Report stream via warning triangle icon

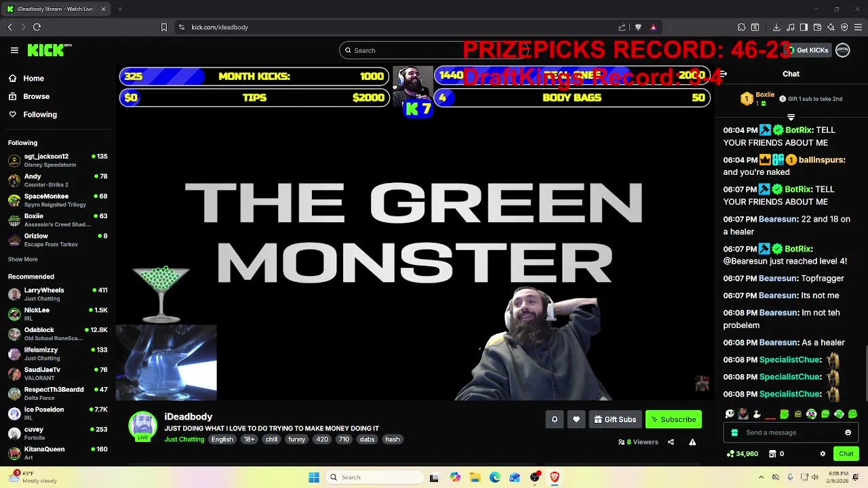coord(692,442)
